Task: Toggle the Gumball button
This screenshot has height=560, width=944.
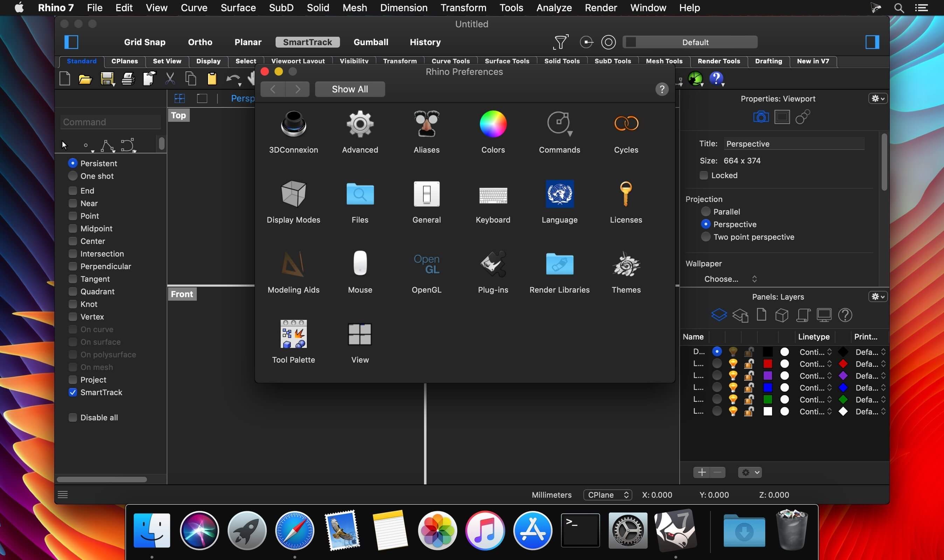Action: tap(371, 42)
